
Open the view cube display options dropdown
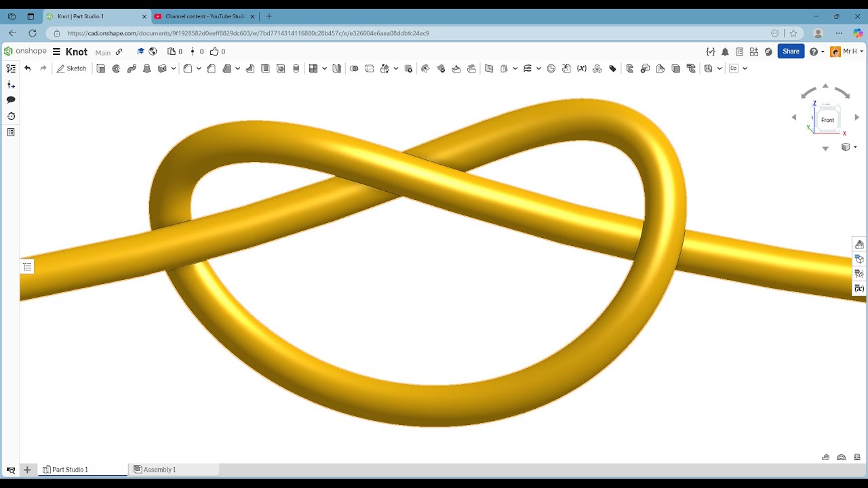[849, 147]
